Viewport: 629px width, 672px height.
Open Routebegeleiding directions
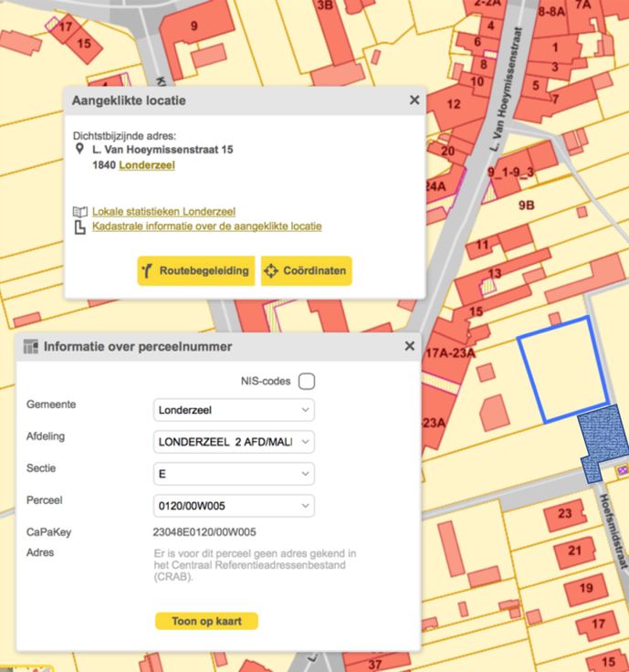click(x=195, y=271)
